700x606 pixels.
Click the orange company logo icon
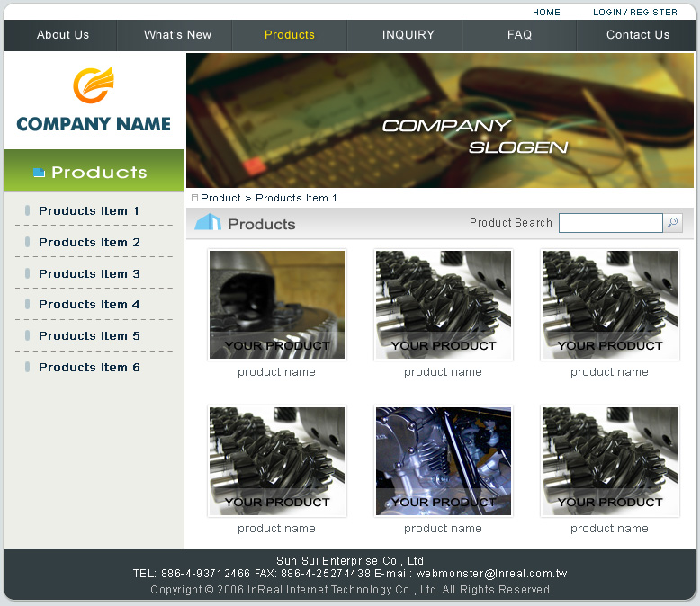[x=93, y=85]
